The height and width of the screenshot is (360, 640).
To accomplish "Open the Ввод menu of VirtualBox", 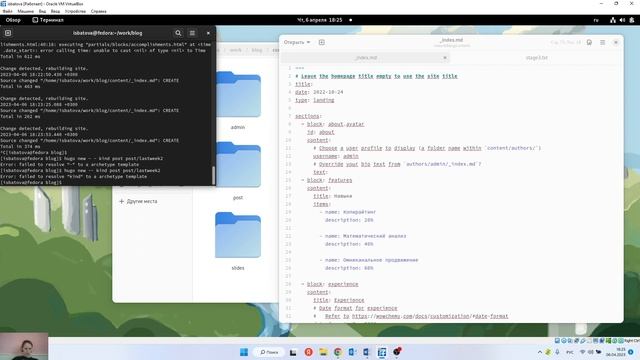I will tap(55, 11).
